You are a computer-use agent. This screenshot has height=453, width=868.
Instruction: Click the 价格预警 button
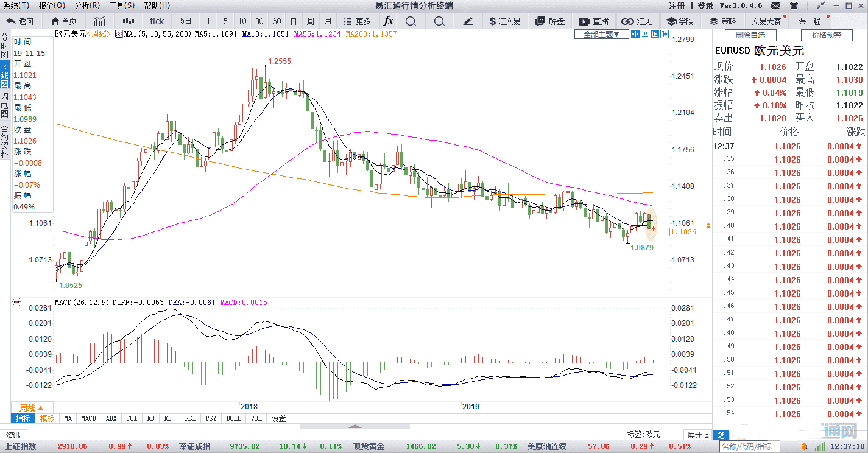pyautogui.click(x=826, y=35)
